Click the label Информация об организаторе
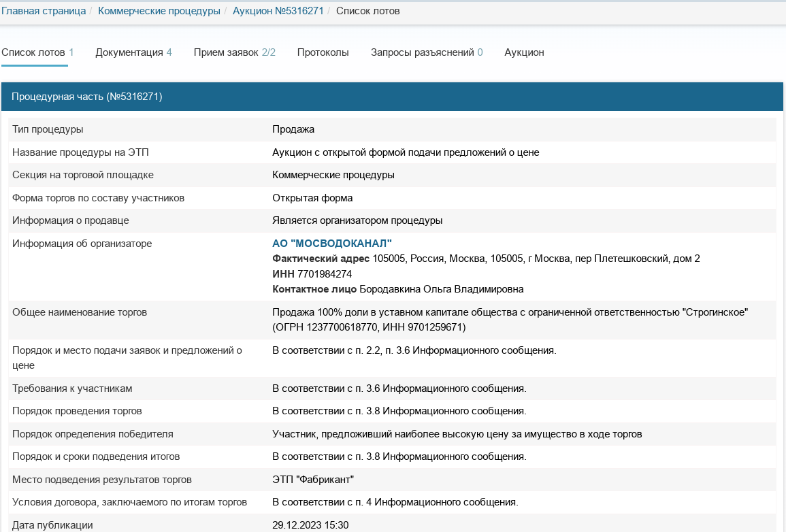Image resolution: width=786 pixels, height=532 pixels. click(x=82, y=244)
